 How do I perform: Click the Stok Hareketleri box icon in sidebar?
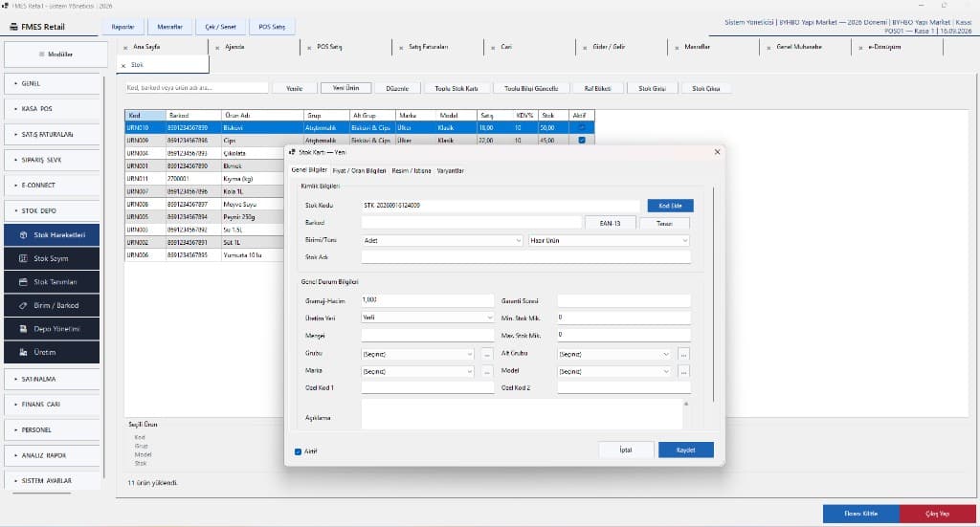(x=23, y=234)
